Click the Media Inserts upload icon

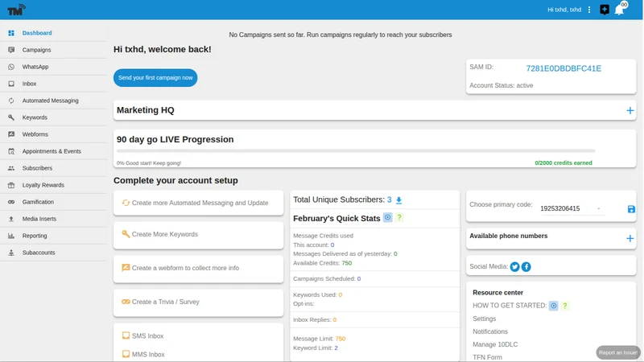coord(11,219)
